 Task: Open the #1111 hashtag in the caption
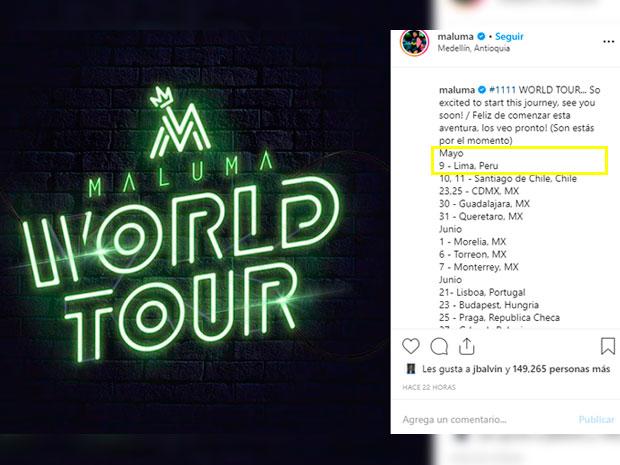[x=502, y=90]
